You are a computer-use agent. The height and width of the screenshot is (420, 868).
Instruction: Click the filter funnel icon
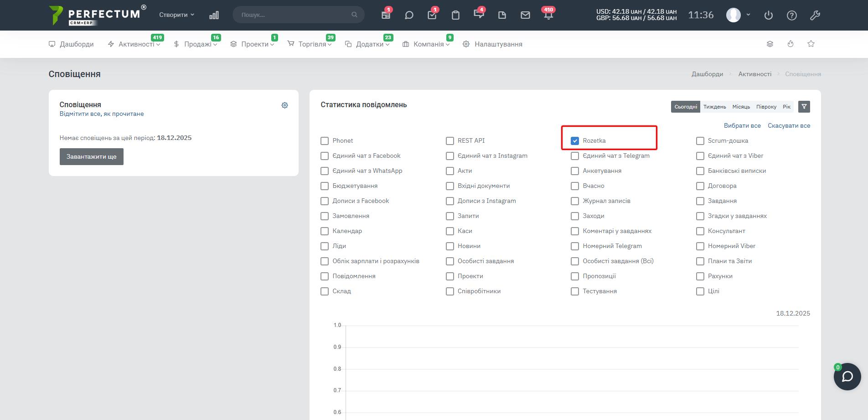coord(804,107)
